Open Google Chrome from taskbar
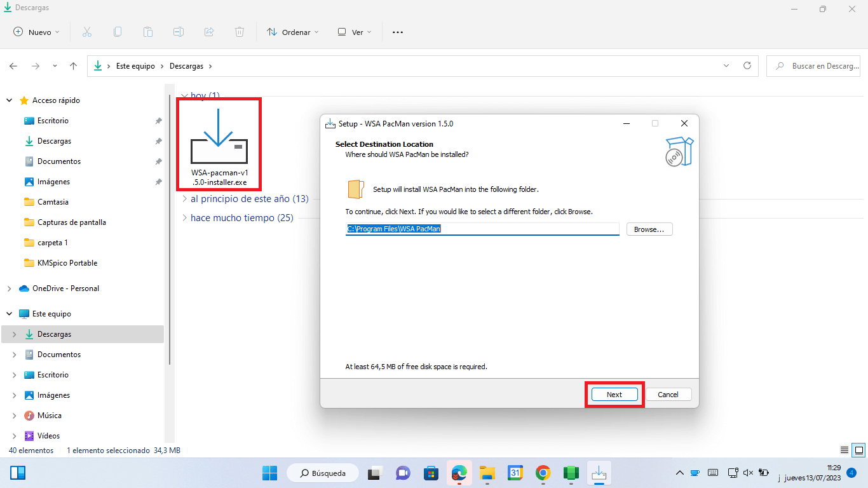The width and height of the screenshot is (868, 488). point(543,473)
